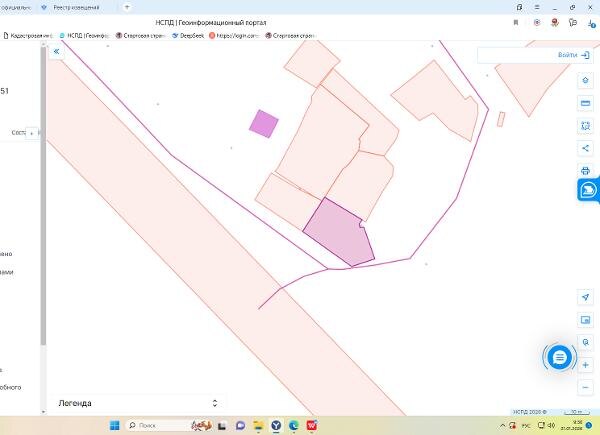
Task: Click the left panel vertical scrollbar
Action: tap(43, 195)
